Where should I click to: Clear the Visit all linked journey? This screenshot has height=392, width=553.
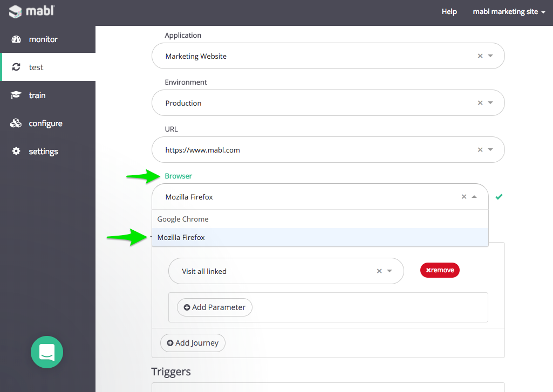click(379, 271)
